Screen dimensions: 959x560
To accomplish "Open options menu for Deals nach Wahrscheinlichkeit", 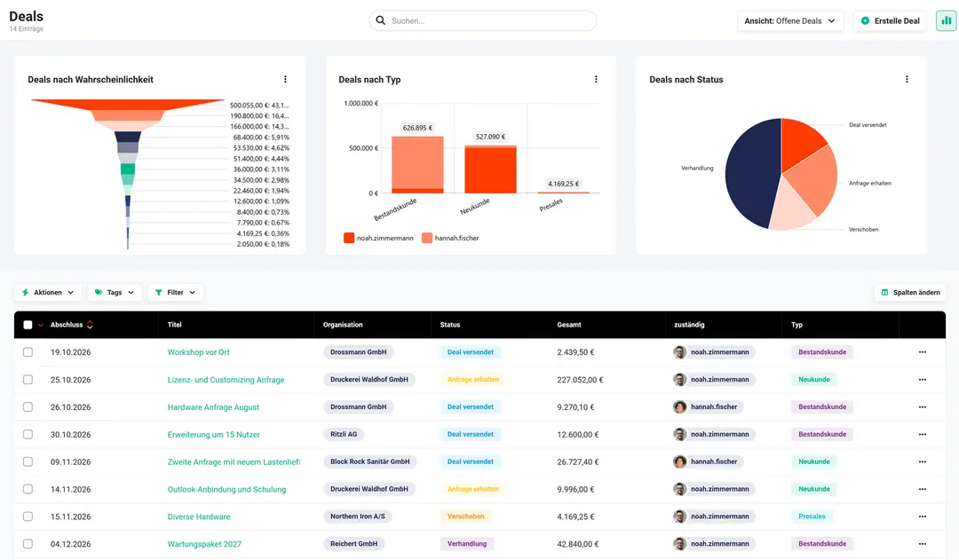I will [285, 80].
